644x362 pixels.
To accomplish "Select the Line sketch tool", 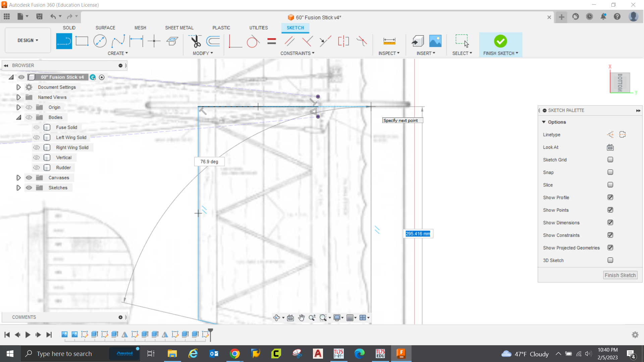I will (x=64, y=41).
